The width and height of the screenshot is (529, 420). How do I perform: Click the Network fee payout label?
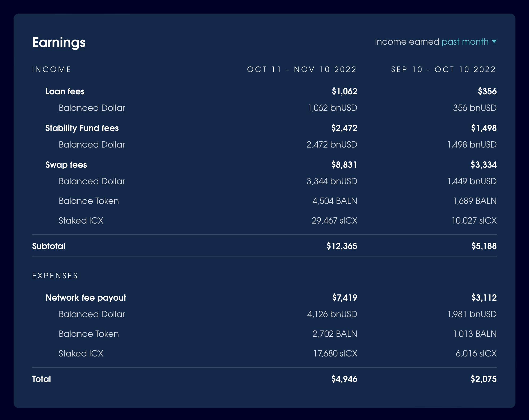coord(86,298)
